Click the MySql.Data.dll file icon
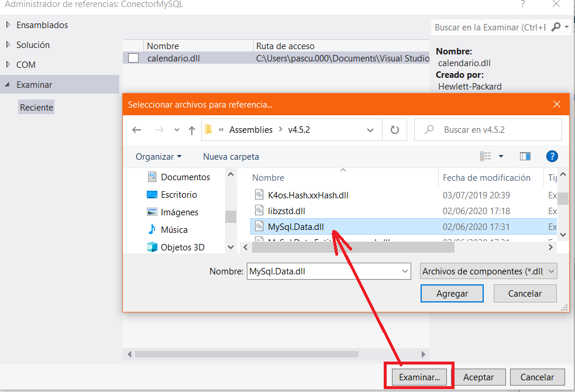 coord(259,226)
